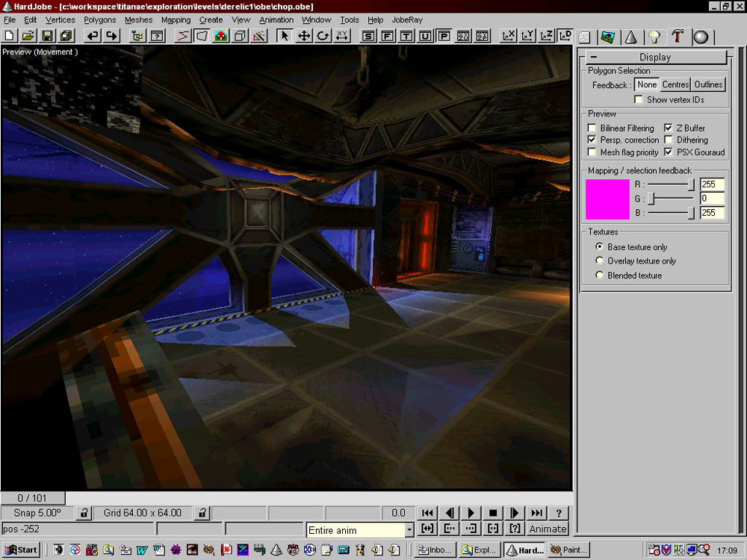Uncheck PSX Gouraud option
This screenshot has height=560, width=747.
tap(669, 152)
